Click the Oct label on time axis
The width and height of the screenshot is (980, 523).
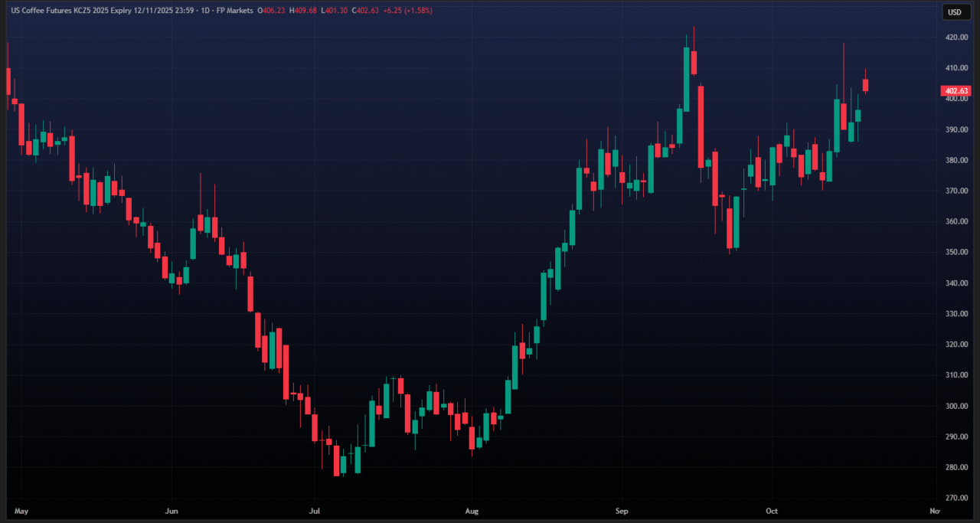pos(772,511)
